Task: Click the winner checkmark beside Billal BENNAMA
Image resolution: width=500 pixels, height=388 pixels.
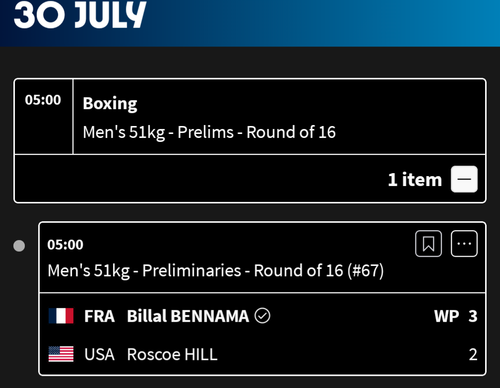Action: point(262,316)
